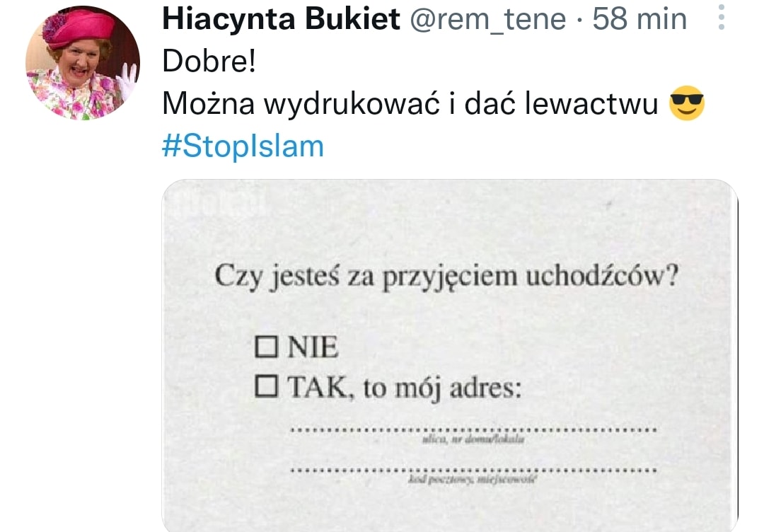
Task: Click the "NIE" option label
Action: click(313, 348)
